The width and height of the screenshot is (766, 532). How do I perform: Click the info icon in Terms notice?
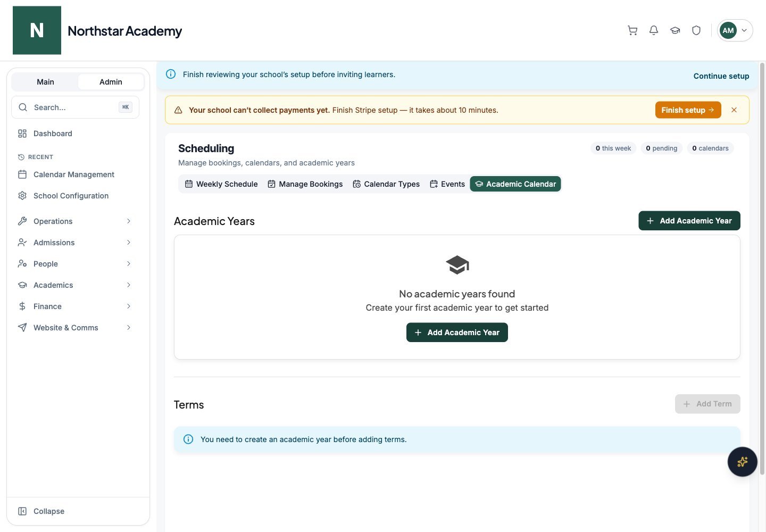(x=188, y=439)
